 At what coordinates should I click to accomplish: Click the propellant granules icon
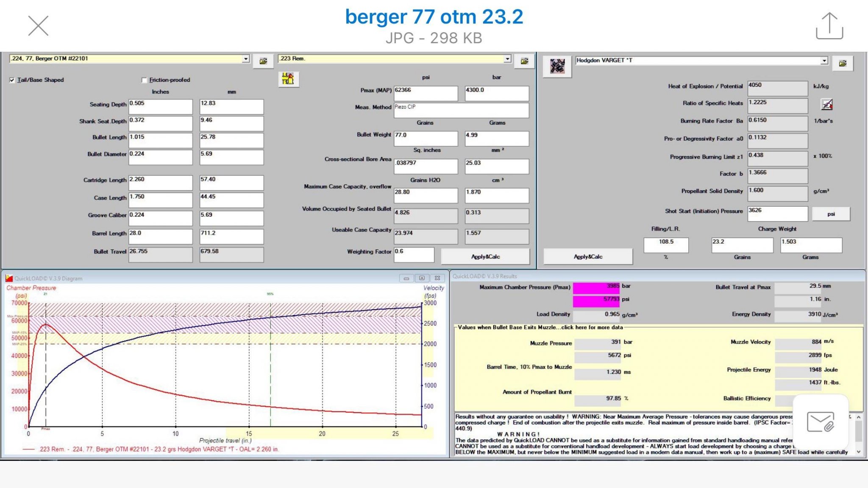(557, 66)
